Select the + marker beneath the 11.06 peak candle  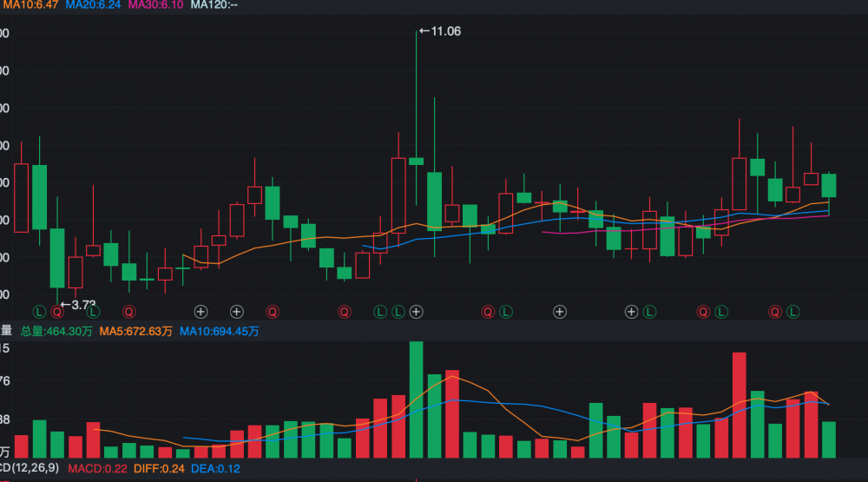tap(416, 311)
